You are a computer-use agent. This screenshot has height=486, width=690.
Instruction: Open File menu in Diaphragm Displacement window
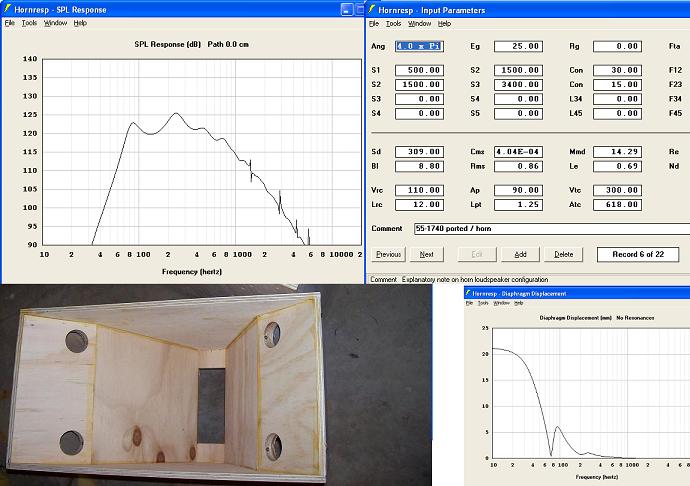pos(470,303)
